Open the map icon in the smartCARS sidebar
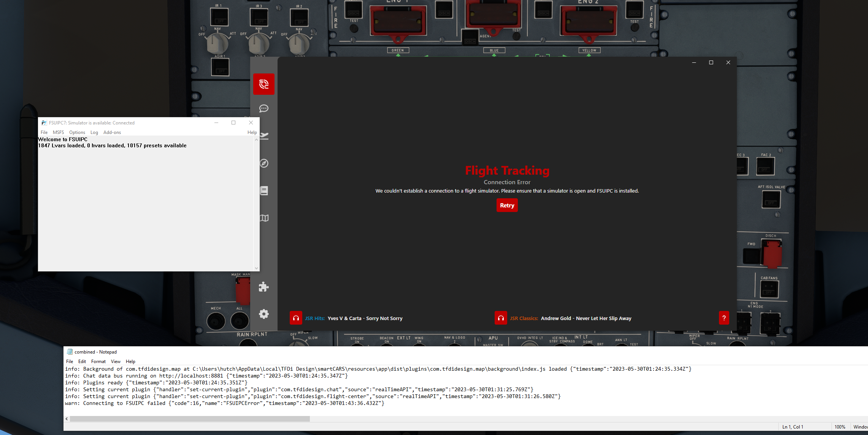 pos(263,218)
